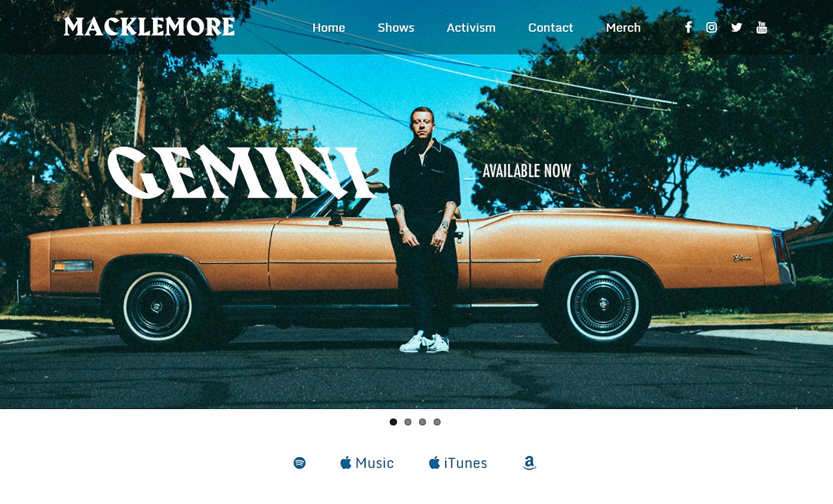Select the fourth slideshow dot

tap(437, 422)
